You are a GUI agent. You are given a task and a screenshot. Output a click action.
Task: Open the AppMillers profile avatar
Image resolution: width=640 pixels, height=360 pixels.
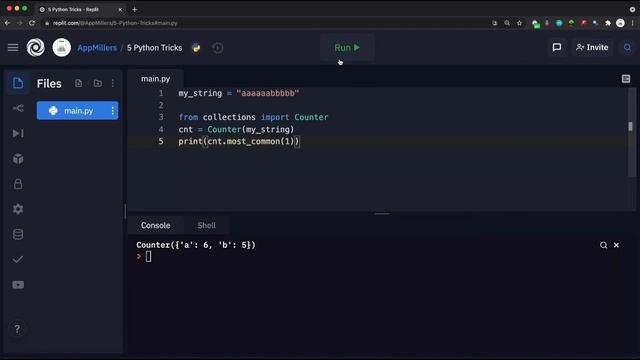pyautogui.click(x=62, y=48)
